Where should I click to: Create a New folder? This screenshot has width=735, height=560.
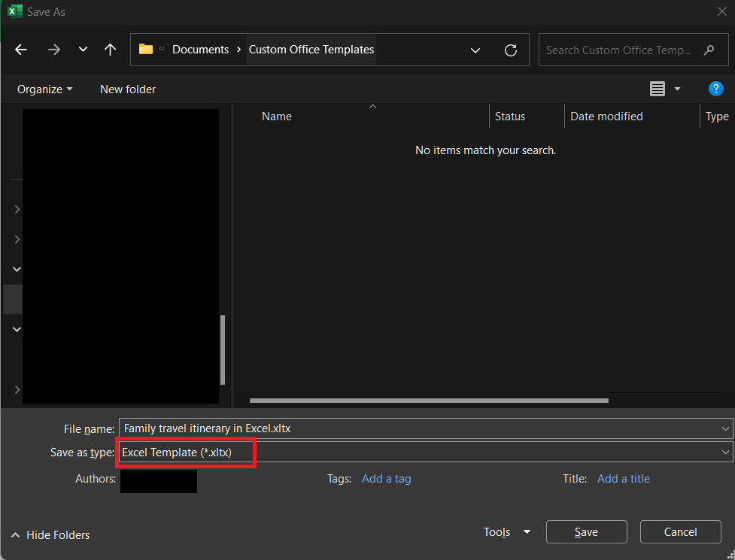[128, 89]
